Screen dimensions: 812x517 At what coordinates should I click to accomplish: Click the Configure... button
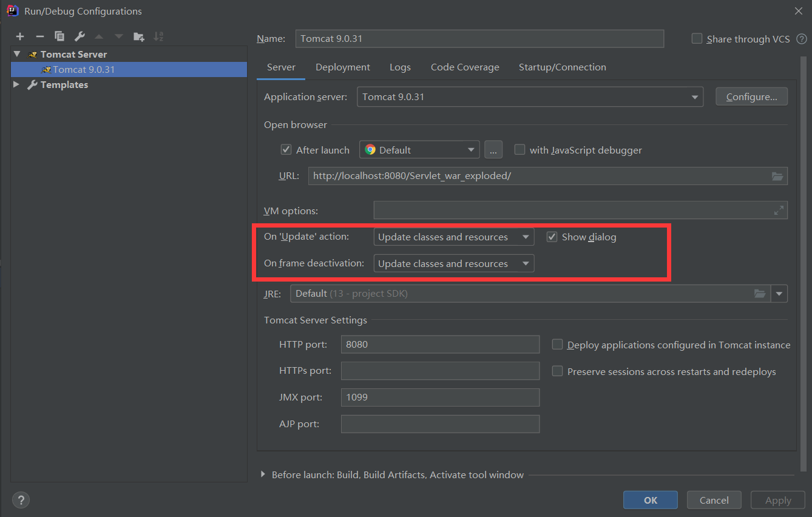click(751, 96)
